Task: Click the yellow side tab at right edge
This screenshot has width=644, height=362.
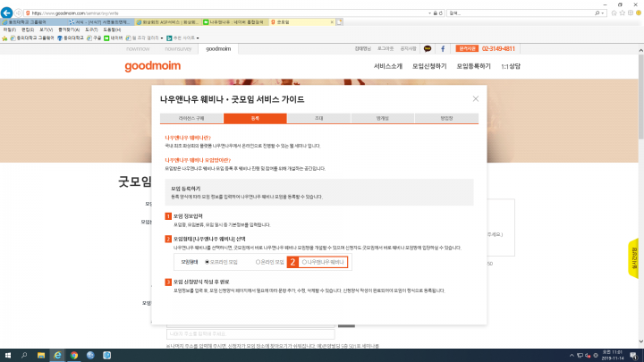Action: 634,258
